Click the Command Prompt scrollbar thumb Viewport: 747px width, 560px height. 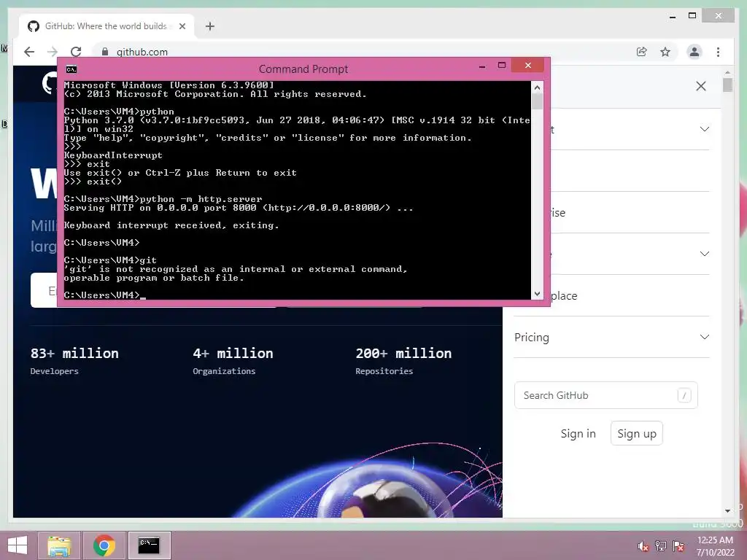click(537, 101)
